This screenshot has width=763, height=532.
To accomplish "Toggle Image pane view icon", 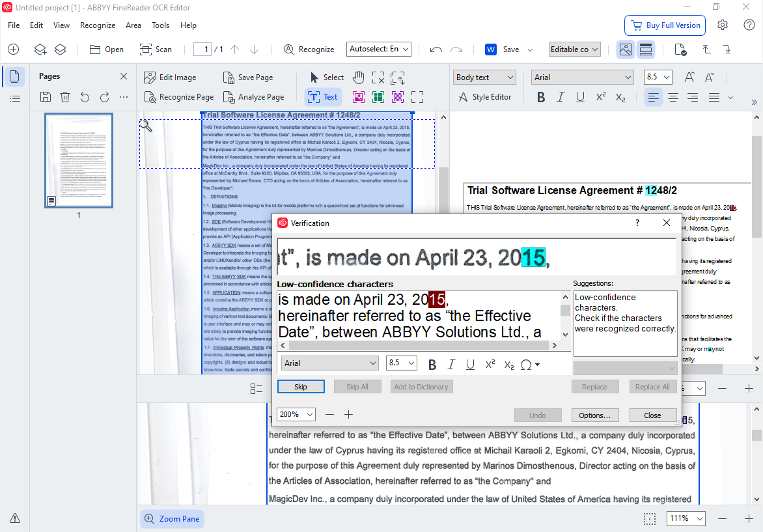I will [626, 49].
